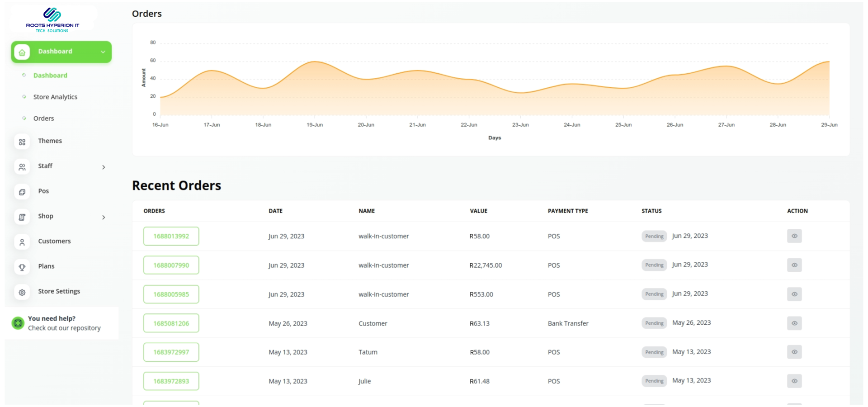The height and width of the screenshot is (407, 868).
Task: View order 1688013992 using eye icon
Action: [794, 236]
